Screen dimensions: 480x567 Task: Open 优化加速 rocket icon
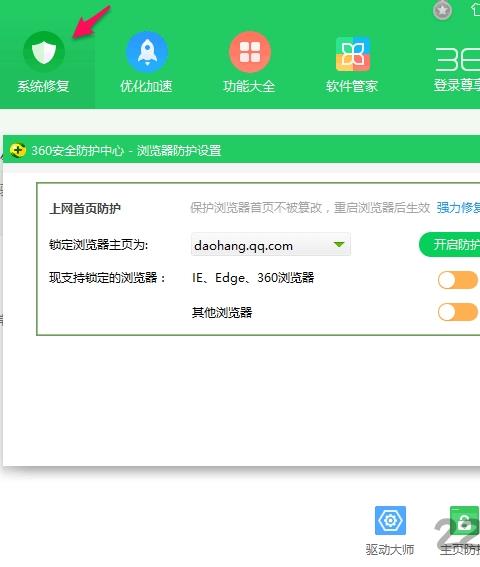pyautogui.click(x=146, y=52)
